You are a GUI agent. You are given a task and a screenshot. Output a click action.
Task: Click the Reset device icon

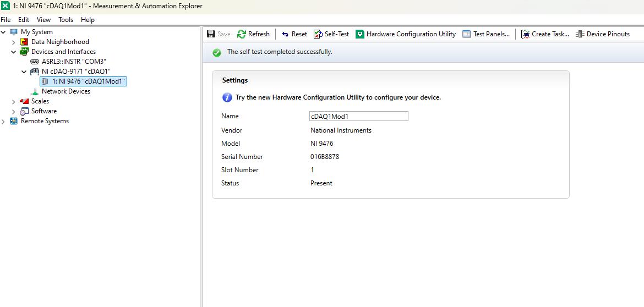(x=285, y=34)
